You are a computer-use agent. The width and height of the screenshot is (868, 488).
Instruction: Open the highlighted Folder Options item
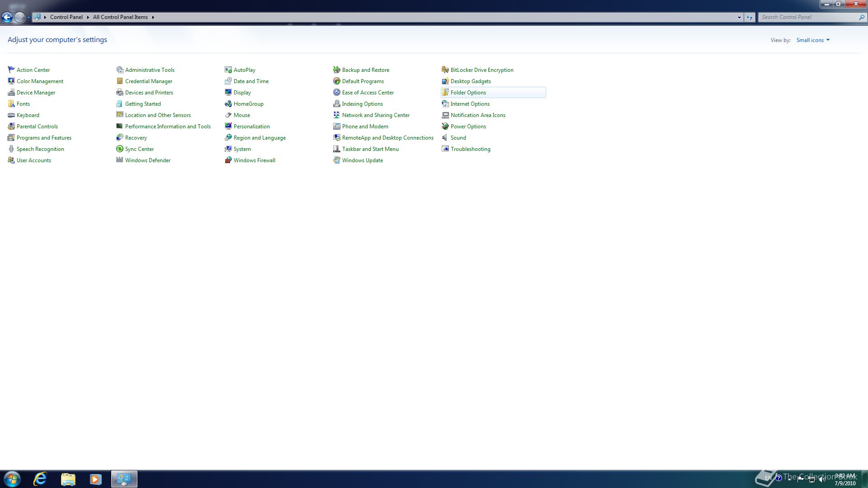493,92
